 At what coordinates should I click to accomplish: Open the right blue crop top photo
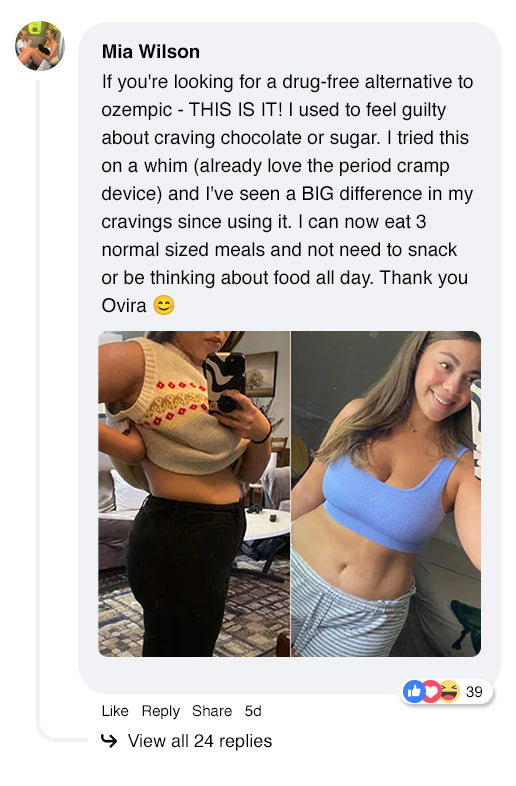(x=386, y=494)
